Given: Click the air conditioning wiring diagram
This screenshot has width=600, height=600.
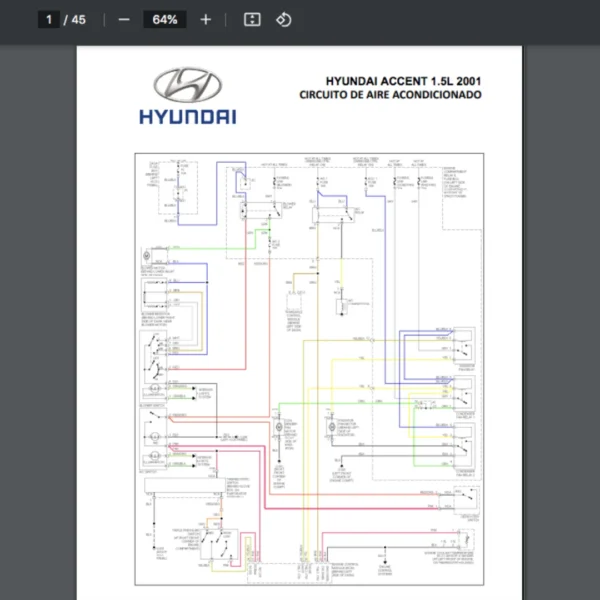Looking at the screenshot, I should [310, 370].
